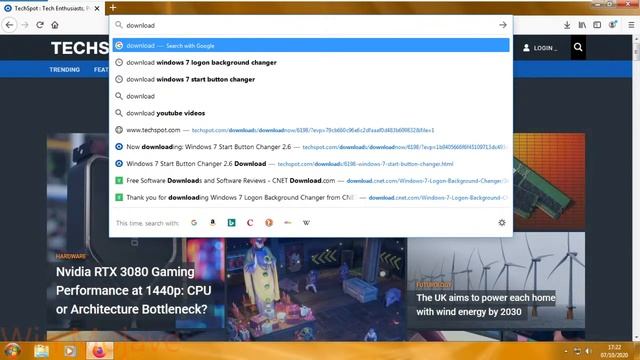Click the HARDWARE category label
This screenshot has height=360, width=640.
[71, 256]
